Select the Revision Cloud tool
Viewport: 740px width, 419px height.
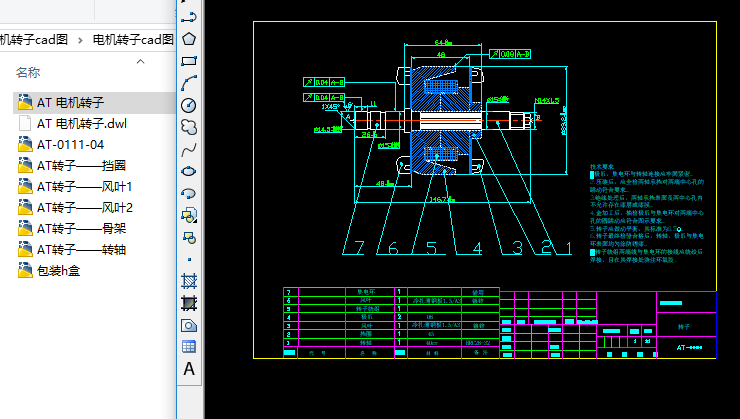tap(188, 127)
